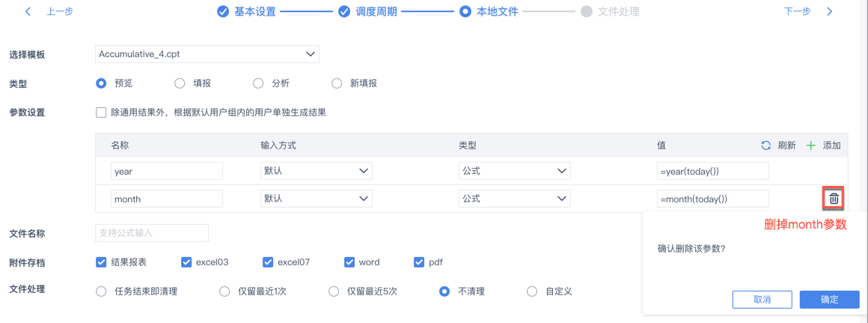Click the right arrow next step icon
868x323 pixels.
point(829,12)
